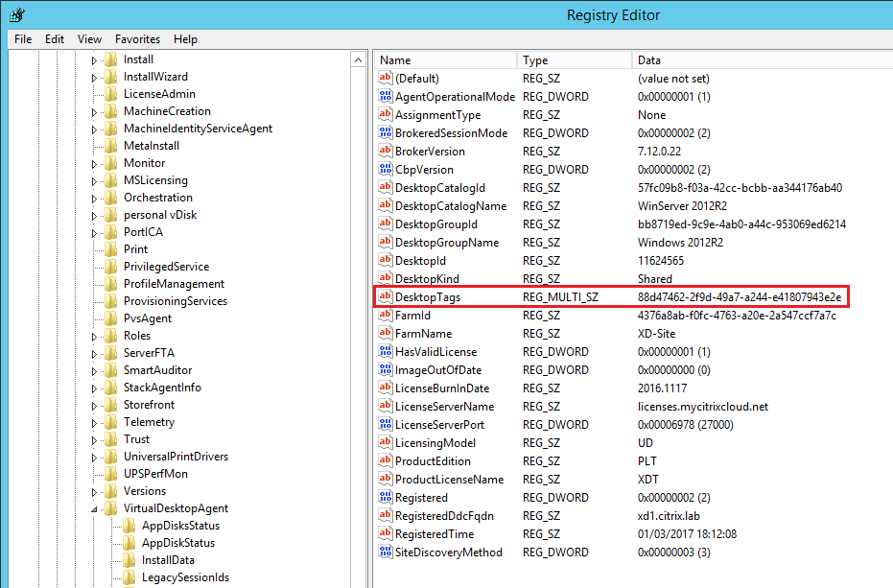Expand the Monitor key
This screenshot has height=588, width=893.
(x=95, y=164)
